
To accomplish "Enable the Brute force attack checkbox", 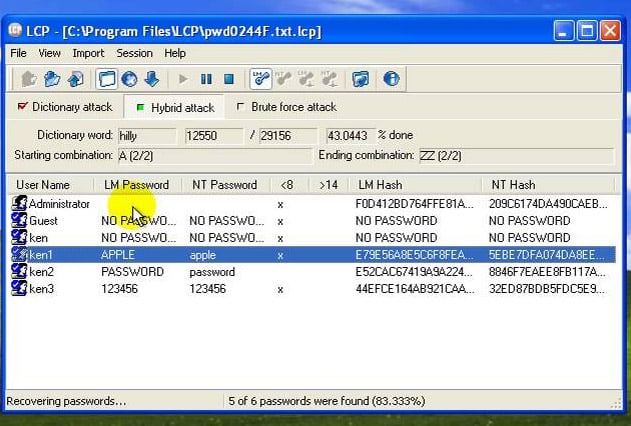I will coord(240,107).
